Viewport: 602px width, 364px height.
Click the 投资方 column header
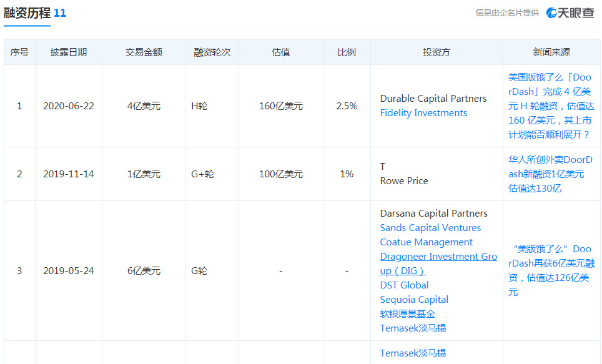(437, 52)
